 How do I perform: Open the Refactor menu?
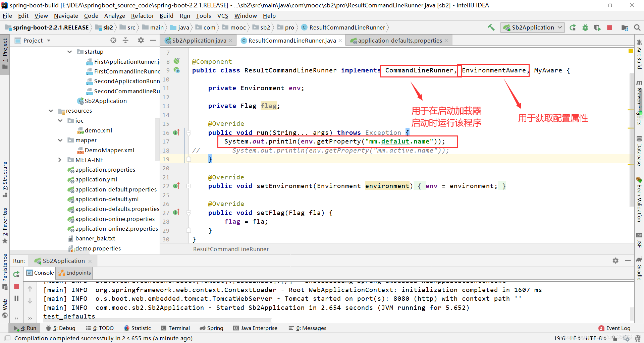142,16
